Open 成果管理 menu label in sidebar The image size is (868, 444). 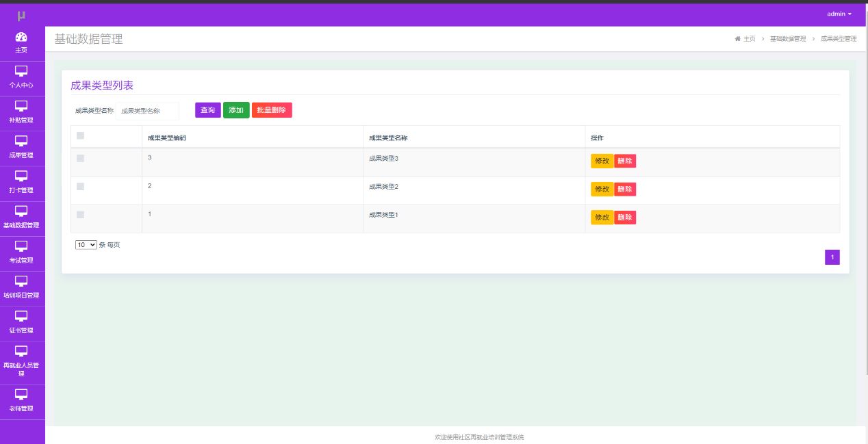tap(21, 155)
